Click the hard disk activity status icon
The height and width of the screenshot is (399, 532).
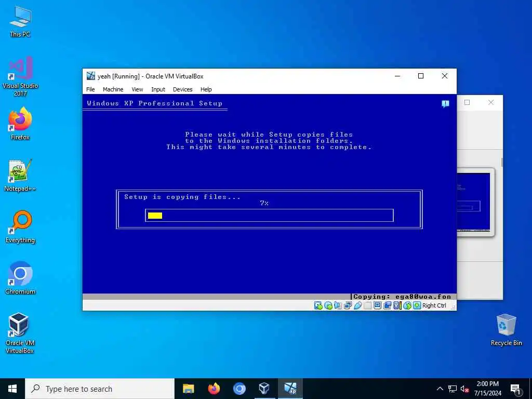[x=318, y=305]
